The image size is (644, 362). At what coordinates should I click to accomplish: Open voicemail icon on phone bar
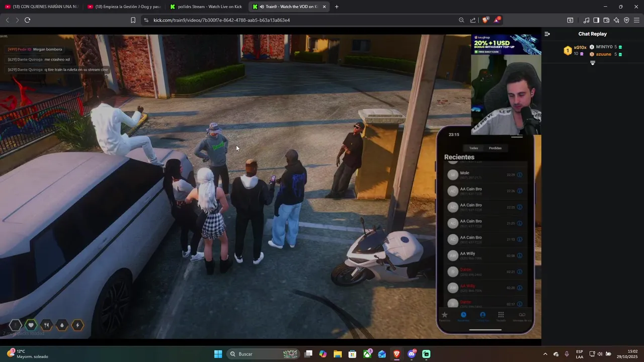tap(522, 316)
